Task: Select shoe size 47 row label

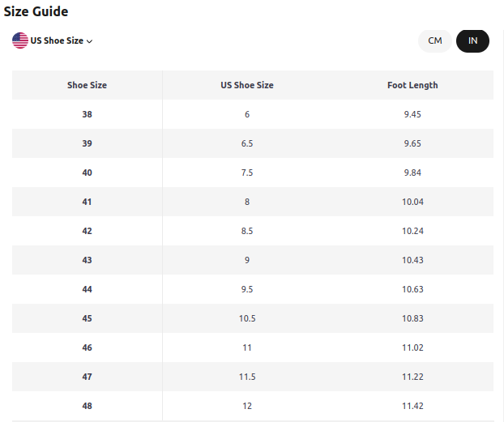Action: click(88, 377)
